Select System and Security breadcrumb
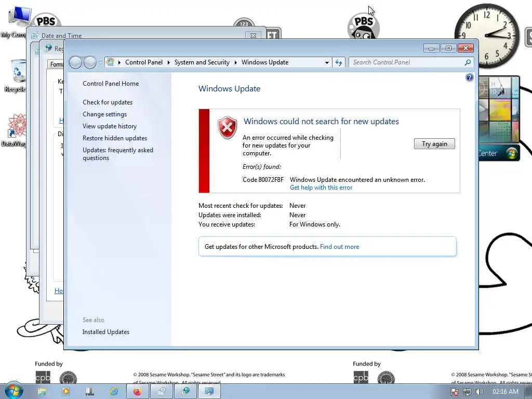532x399 pixels. (x=202, y=62)
